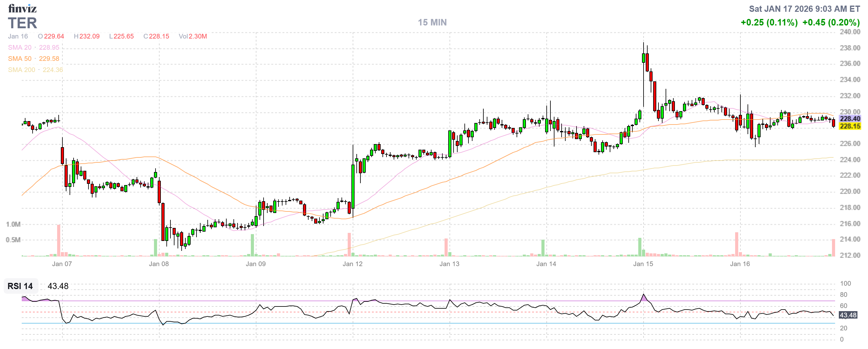Click the Sat JAN 17 2026 timestamp
This screenshot has width=868, height=349.
pos(804,9)
